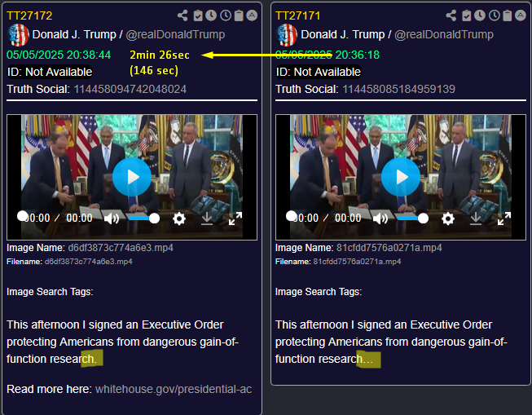Click 'Image Search Tags:' on post TT27171
The image size is (532, 415).
tap(319, 292)
